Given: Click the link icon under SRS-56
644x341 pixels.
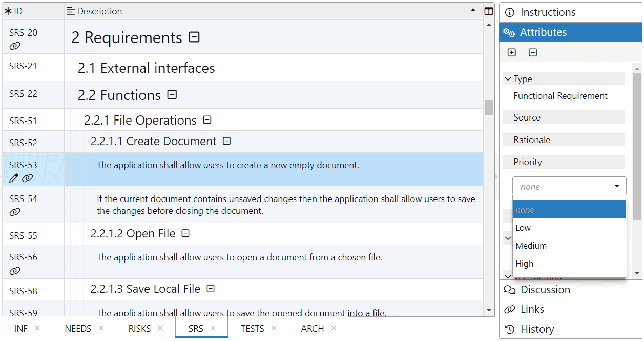Looking at the screenshot, I should click(x=15, y=270).
